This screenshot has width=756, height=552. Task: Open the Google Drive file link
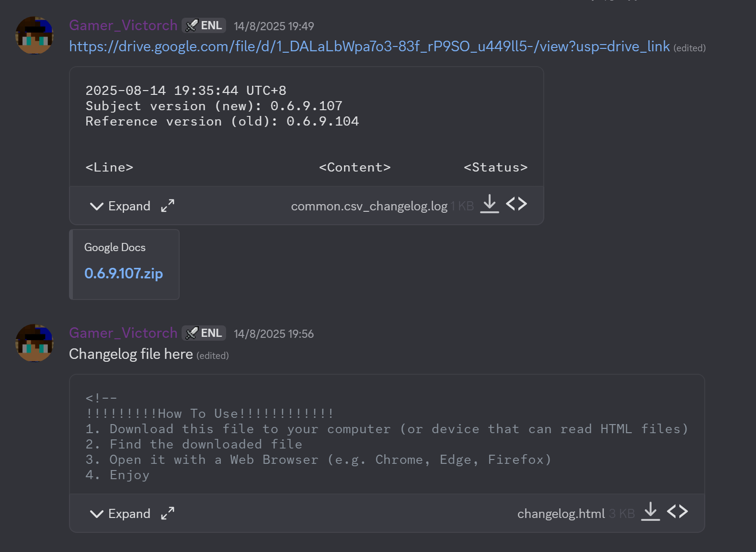pyautogui.click(x=369, y=46)
